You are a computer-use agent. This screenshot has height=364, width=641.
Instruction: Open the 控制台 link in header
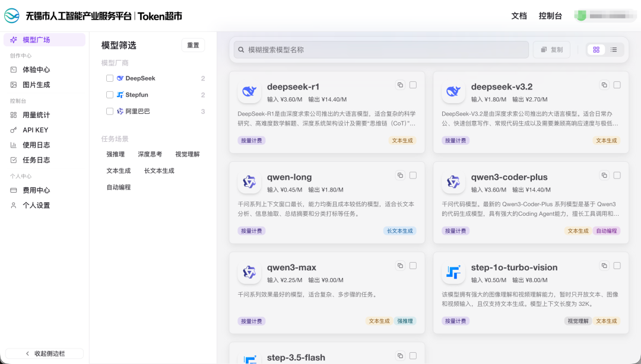pyautogui.click(x=550, y=16)
